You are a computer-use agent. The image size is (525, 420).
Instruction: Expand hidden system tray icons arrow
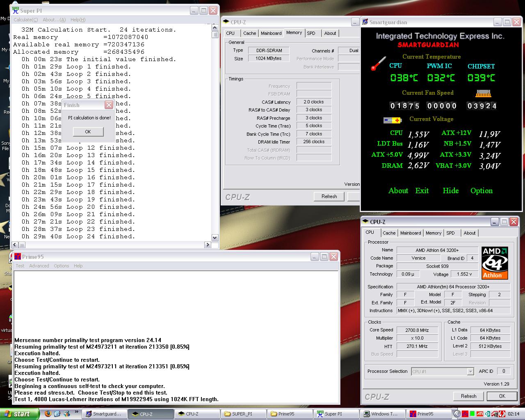[457, 414]
